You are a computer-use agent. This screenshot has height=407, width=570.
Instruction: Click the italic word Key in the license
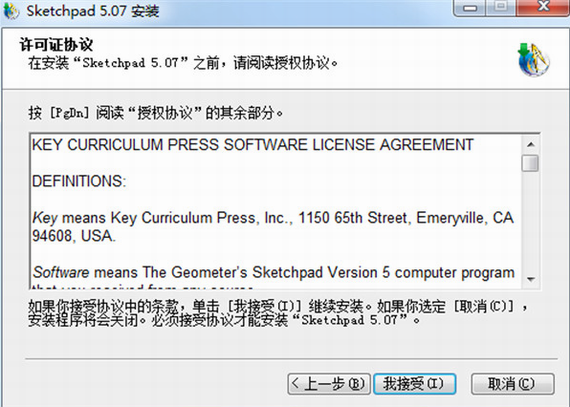click(x=45, y=218)
